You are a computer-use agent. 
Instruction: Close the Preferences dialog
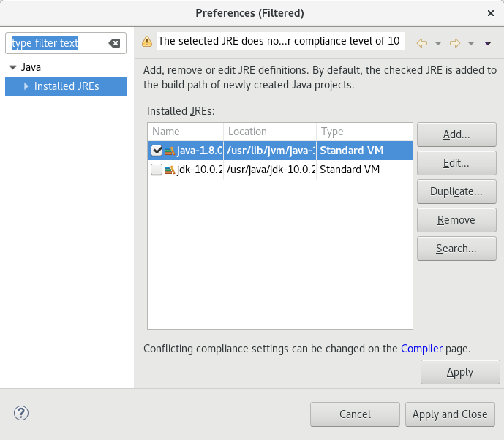point(491,13)
